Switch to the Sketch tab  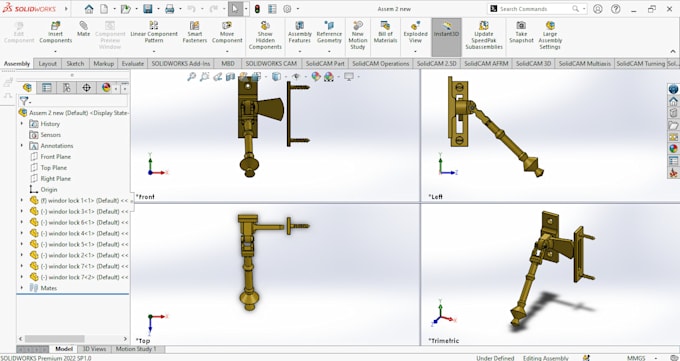click(x=75, y=63)
